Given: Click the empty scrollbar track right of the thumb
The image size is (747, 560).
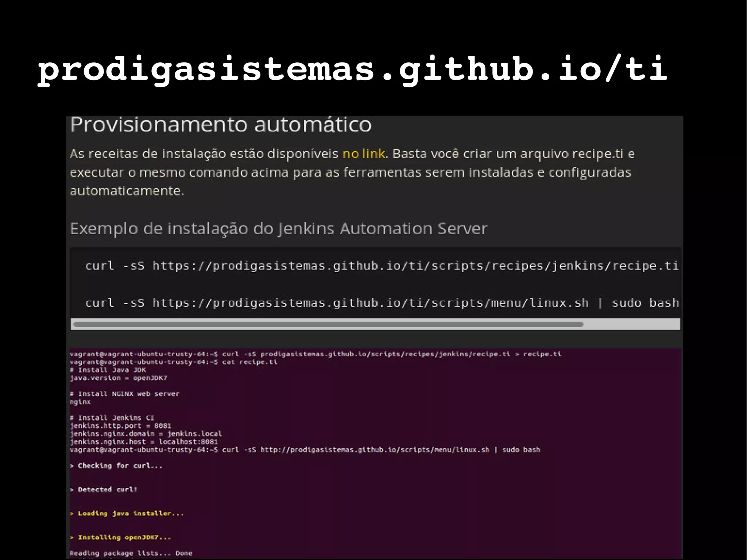Looking at the screenshot, I should (632, 324).
